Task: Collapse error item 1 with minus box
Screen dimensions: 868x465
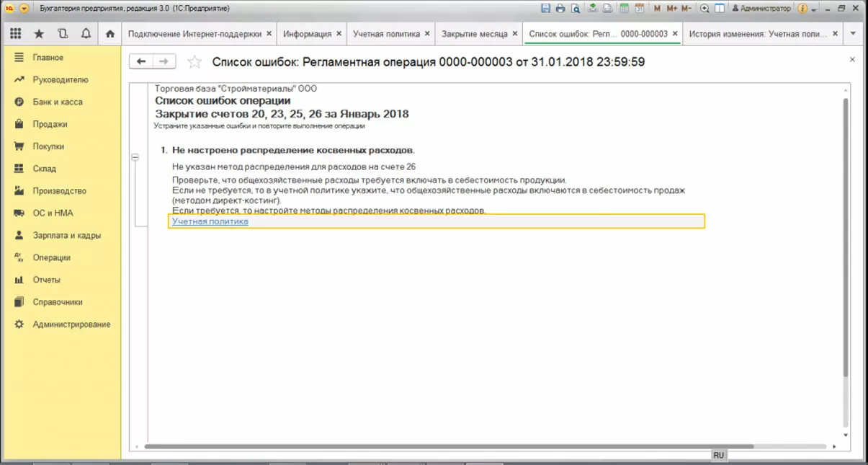Action: (x=135, y=157)
